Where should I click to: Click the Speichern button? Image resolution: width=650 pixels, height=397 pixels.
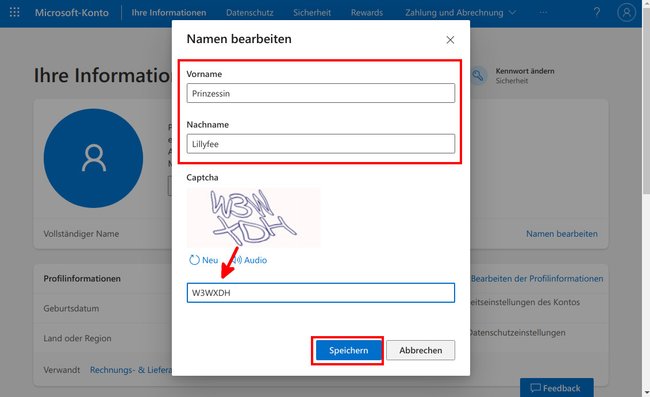coord(348,350)
